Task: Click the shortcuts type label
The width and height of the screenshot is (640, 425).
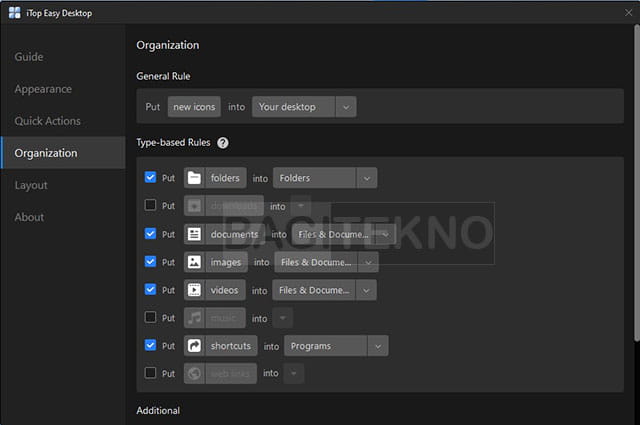Action: pyautogui.click(x=231, y=346)
